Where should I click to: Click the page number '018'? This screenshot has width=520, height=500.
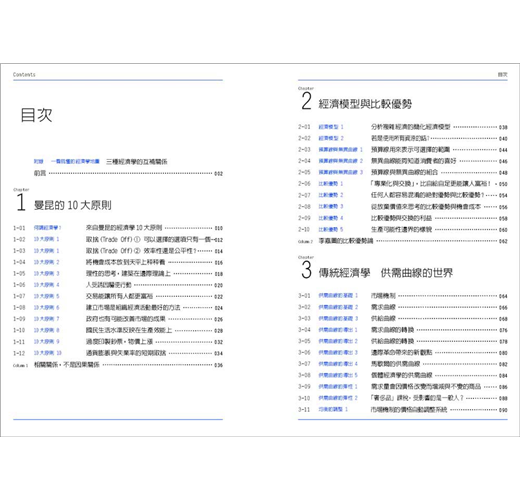point(218,274)
